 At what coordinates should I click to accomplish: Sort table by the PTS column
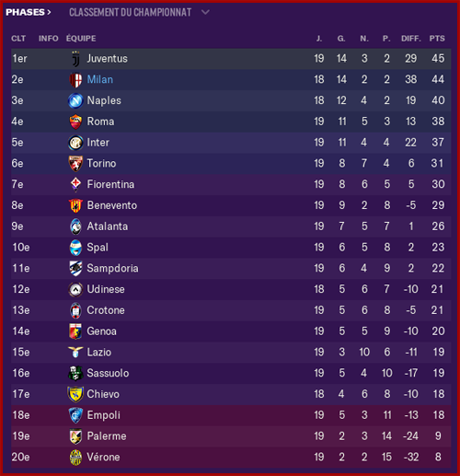437,39
